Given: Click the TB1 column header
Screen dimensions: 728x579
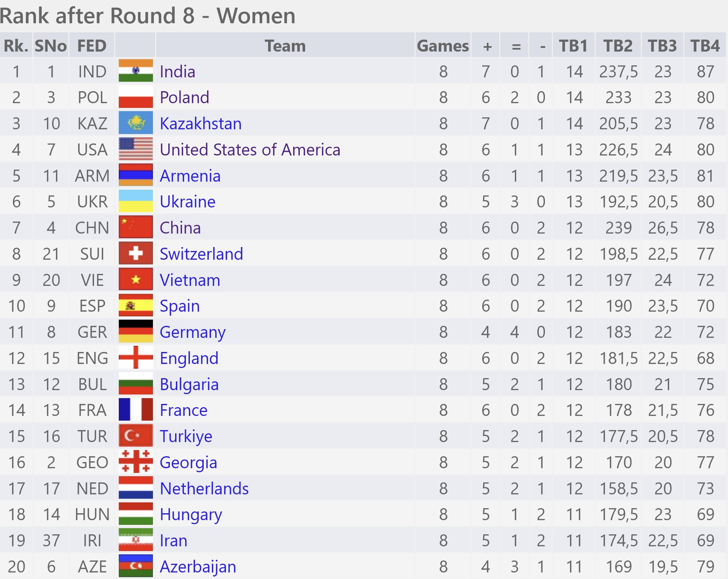Looking at the screenshot, I should (x=574, y=46).
